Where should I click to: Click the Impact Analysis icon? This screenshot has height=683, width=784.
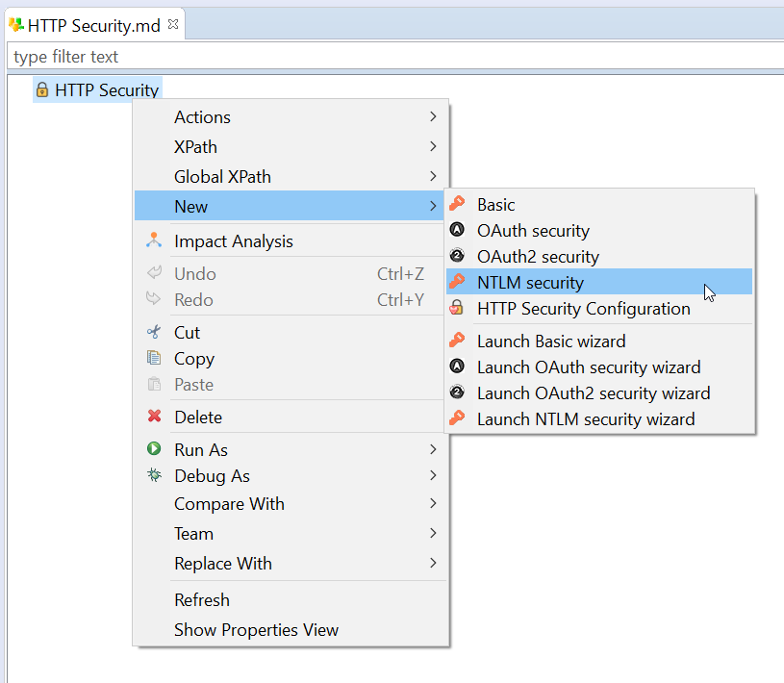(154, 240)
